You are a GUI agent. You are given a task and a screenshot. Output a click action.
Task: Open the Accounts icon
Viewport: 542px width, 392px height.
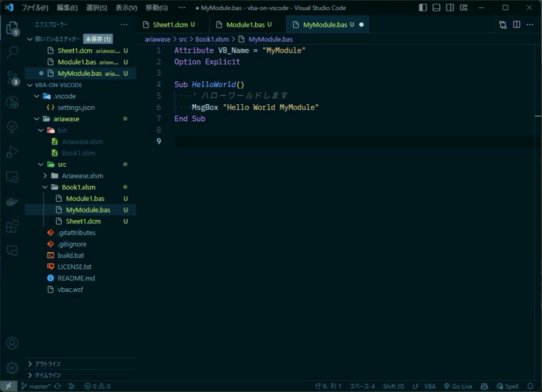[12, 343]
